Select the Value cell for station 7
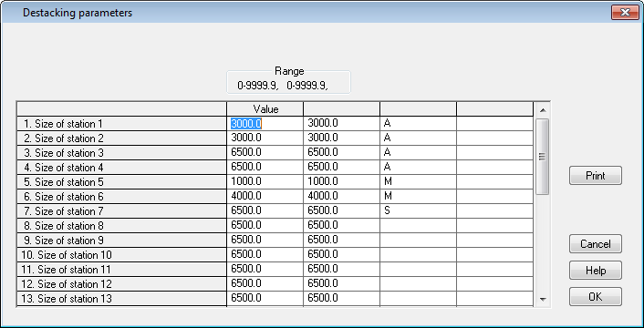The height and width of the screenshot is (328, 644). 265,210
